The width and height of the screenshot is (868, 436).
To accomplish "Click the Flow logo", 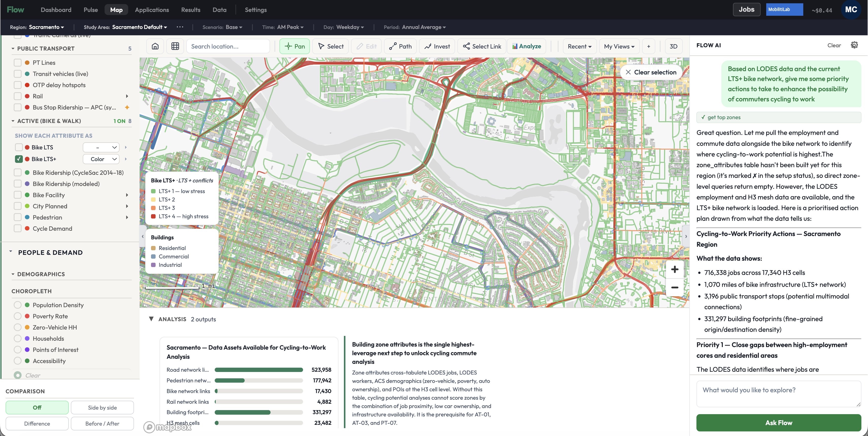I will (15, 9).
